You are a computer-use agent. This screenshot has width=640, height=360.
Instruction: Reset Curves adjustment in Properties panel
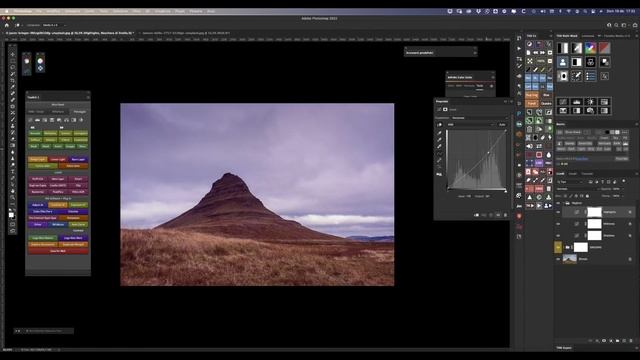(x=491, y=215)
